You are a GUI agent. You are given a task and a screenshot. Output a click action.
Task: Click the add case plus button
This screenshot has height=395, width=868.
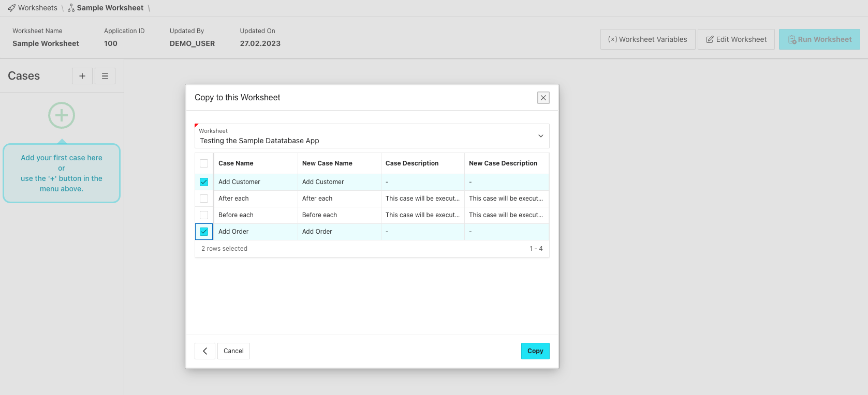tap(82, 76)
